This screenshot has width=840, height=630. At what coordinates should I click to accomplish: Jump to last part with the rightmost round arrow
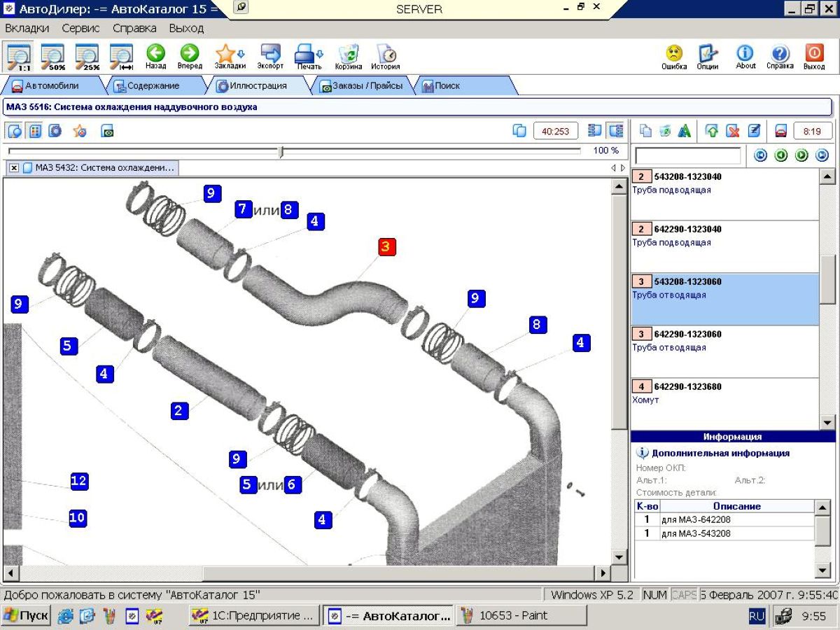point(822,155)
